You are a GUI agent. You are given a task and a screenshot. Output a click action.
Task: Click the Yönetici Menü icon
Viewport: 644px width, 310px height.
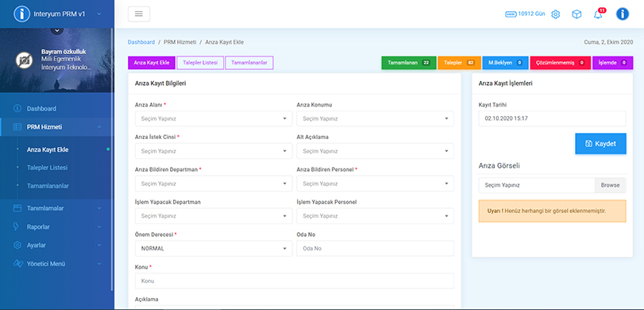pos(17,264)
